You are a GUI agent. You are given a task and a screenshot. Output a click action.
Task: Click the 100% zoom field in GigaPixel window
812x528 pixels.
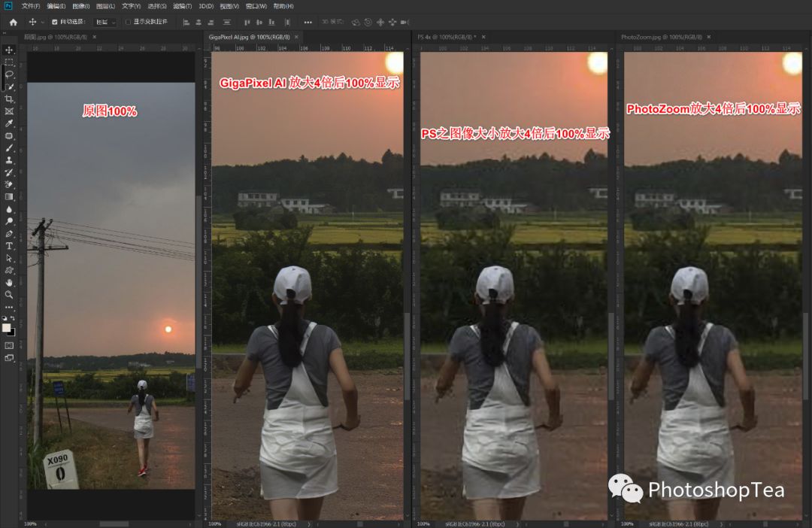click(x=214, y=523)
